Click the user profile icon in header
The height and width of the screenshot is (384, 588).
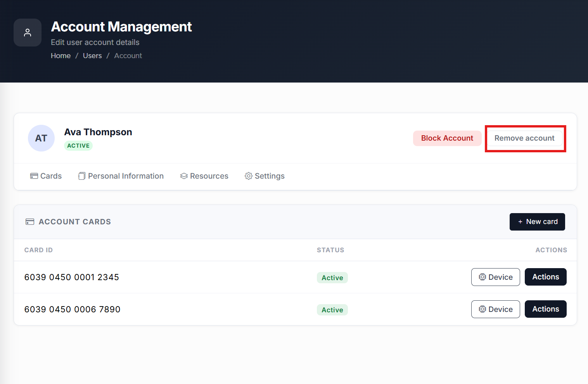tap(28, 33)
